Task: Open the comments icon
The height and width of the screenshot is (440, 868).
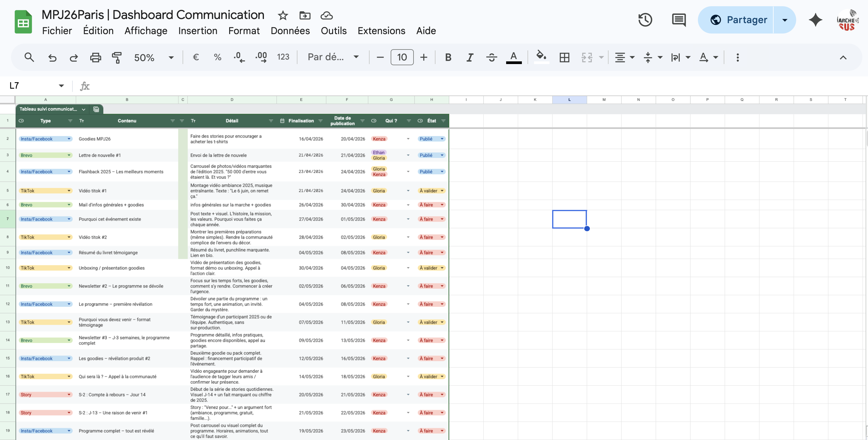Action: pos(679,20)
